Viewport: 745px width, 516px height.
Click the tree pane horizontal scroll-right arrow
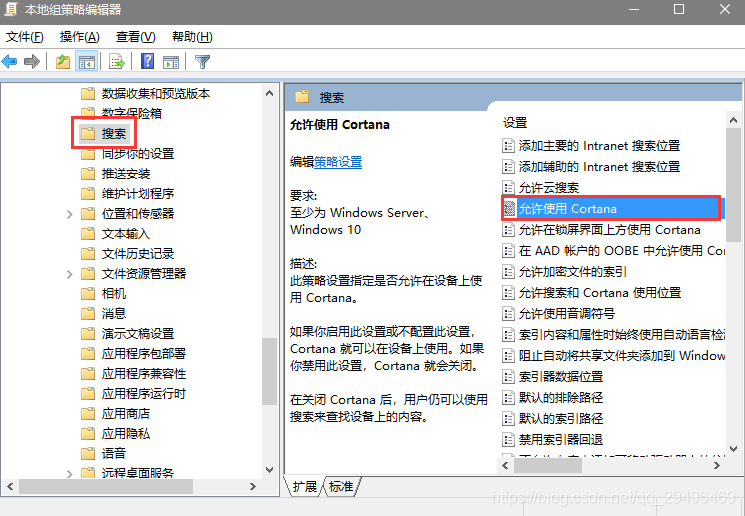tap(253, 487)
